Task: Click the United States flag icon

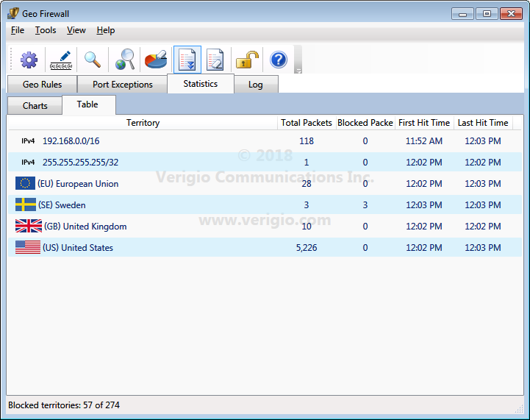Action: click(28, 247)
